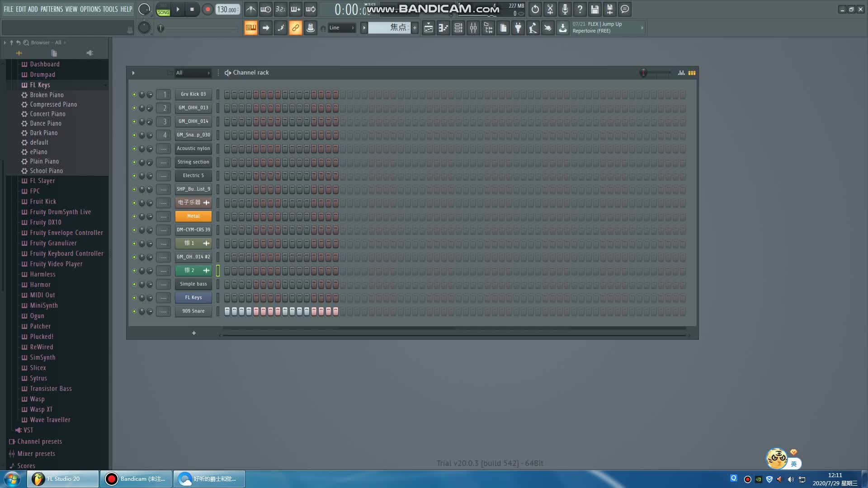Mute the Grv Kick 03 channel
This screenshot has height=488, width=868.
click(134, 94)
